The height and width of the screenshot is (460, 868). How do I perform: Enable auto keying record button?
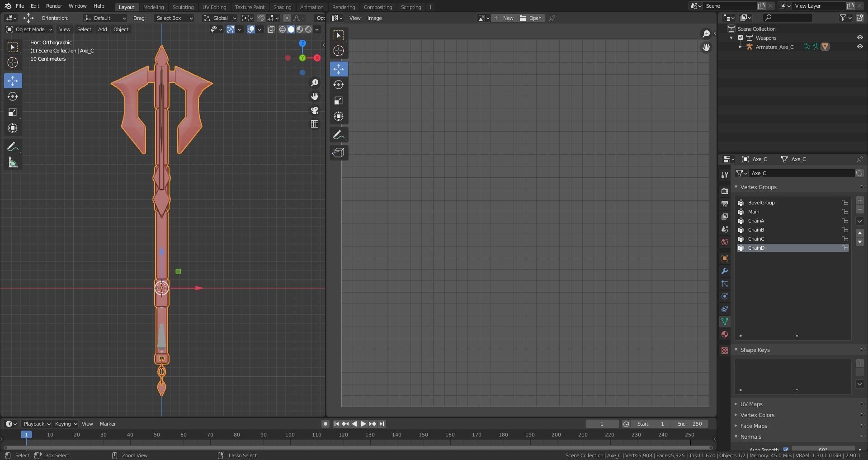[x=325, y=424]
